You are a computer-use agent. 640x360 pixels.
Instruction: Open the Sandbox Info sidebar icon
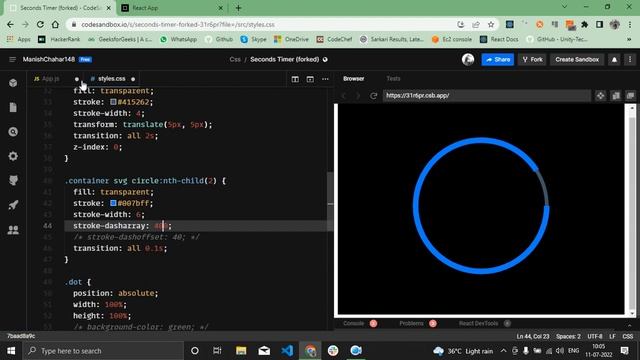pyautogui.click(x=13, y=83)
